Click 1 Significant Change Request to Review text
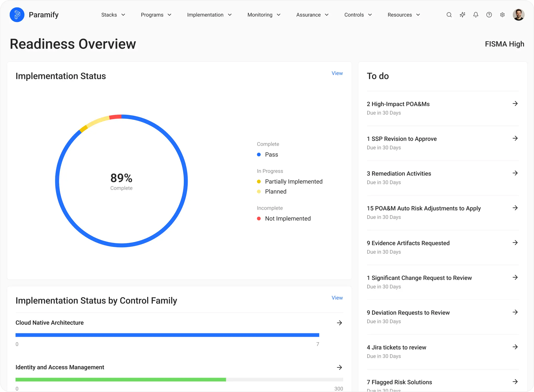 [419, 278]
